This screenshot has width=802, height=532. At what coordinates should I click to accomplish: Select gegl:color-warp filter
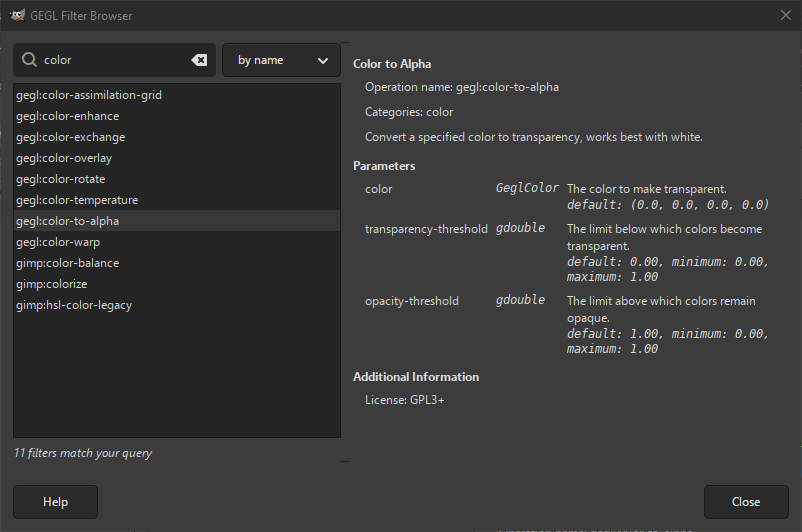[177, 242]
